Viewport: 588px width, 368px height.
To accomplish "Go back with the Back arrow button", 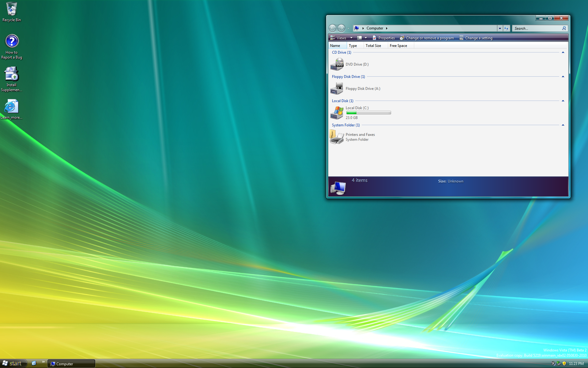I will pyautogui.click(x=332, y=28).
